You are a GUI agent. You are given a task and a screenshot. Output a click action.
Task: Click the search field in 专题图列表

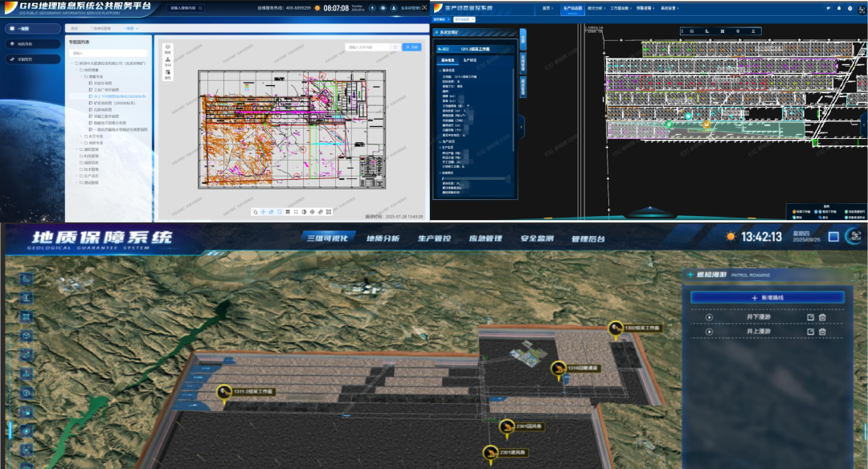[x=107, y=53]
